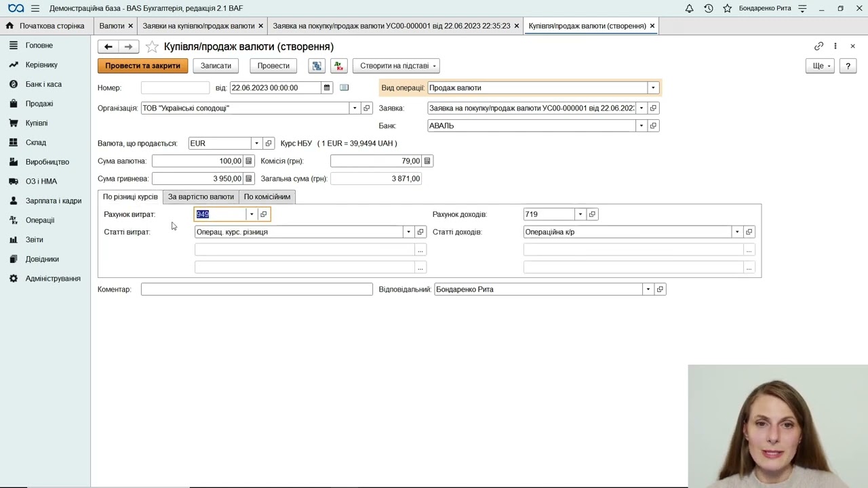Open the Валюти tab
This screenshot has width=868, height=488.
(112, 26)
